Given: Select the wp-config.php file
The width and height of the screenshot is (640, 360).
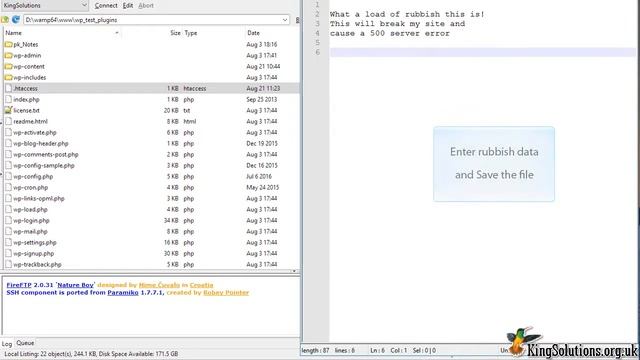Looking at the screenshot, I should [33, 177].
